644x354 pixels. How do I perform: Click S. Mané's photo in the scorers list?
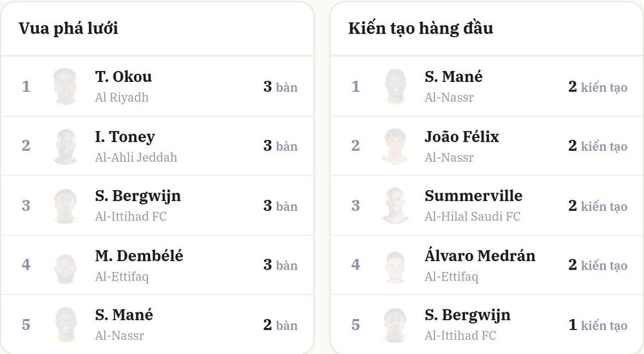[x=65, y=325]
